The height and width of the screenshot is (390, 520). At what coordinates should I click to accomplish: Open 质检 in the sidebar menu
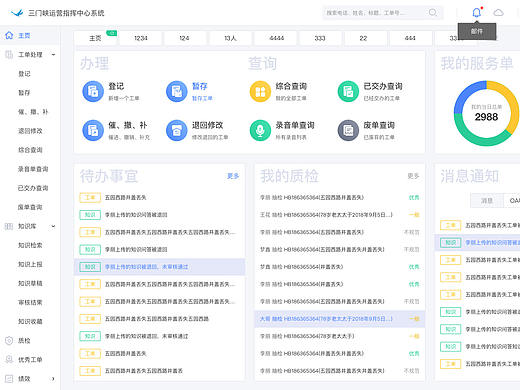point(24,340)
